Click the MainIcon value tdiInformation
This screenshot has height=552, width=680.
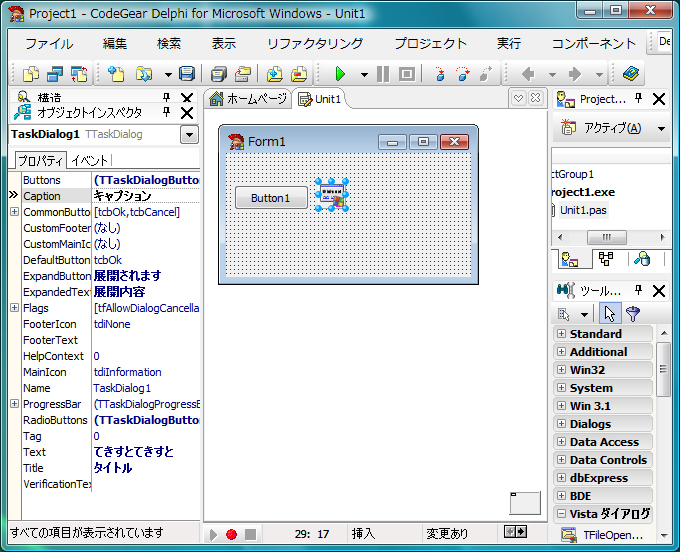click(128, 372)
